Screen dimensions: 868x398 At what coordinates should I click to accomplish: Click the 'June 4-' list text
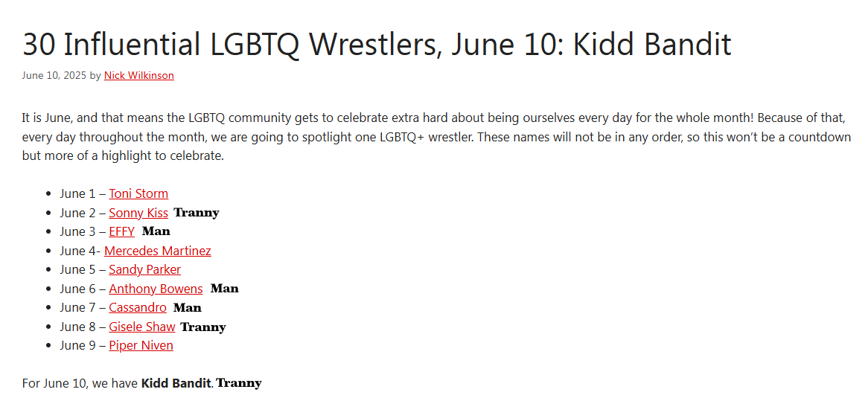point(80,251)
